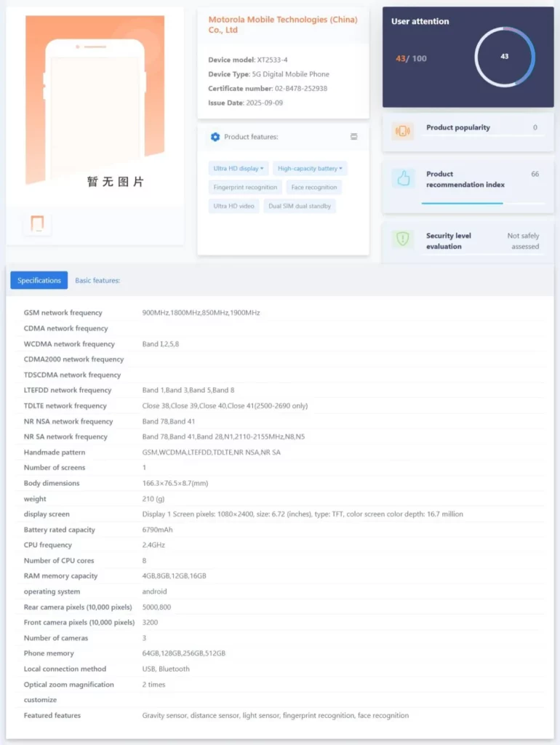Click the Product popularity progress bar

tap(483, 136)
